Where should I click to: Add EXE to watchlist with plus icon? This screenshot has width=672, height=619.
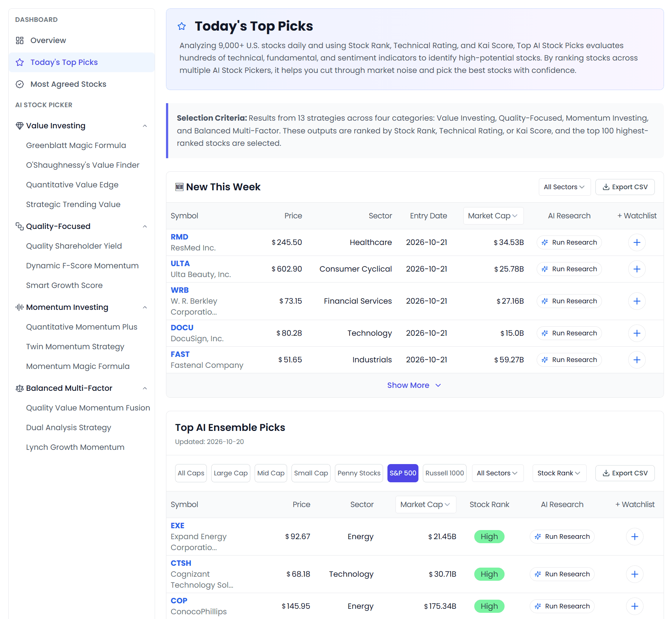(x=634, y=537)
